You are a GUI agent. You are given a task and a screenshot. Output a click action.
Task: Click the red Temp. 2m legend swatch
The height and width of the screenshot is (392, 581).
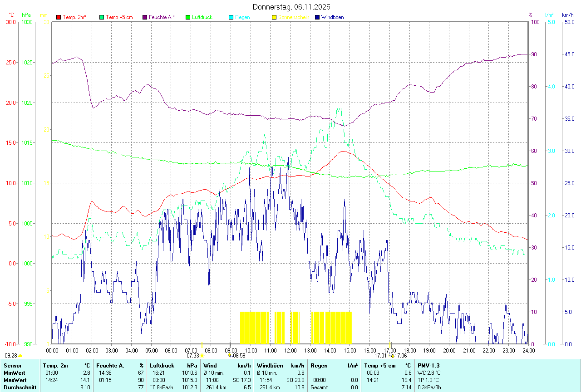tap(59, 17)
